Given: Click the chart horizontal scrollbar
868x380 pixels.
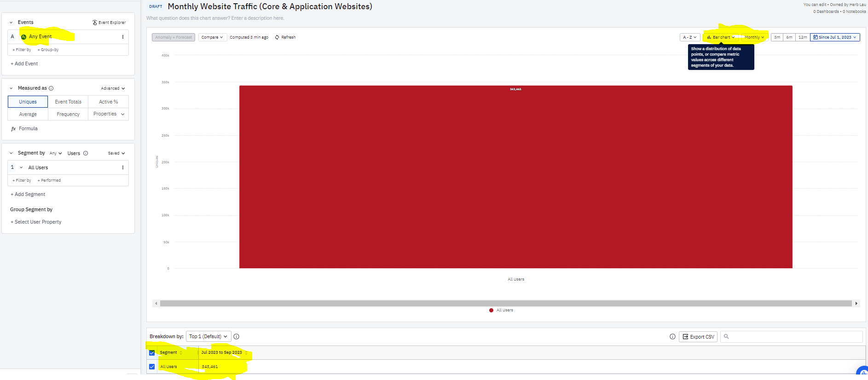Looking at the screenshot, I should pos(506,304).
